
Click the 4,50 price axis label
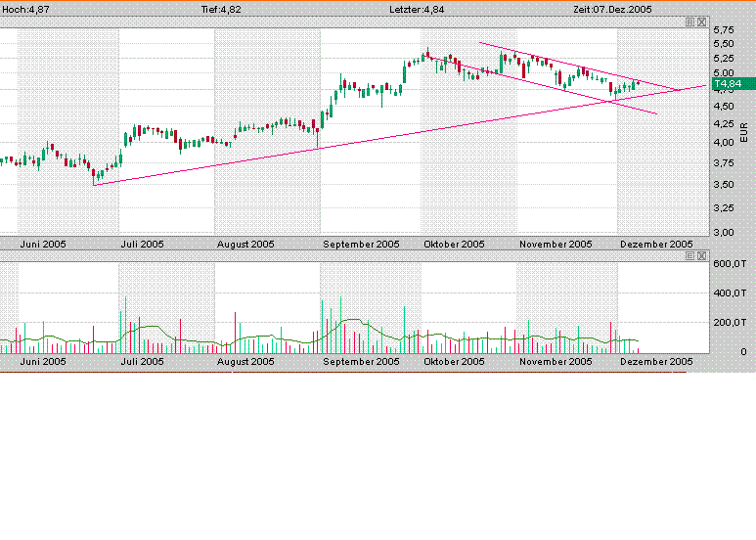(x=723, y=106)
